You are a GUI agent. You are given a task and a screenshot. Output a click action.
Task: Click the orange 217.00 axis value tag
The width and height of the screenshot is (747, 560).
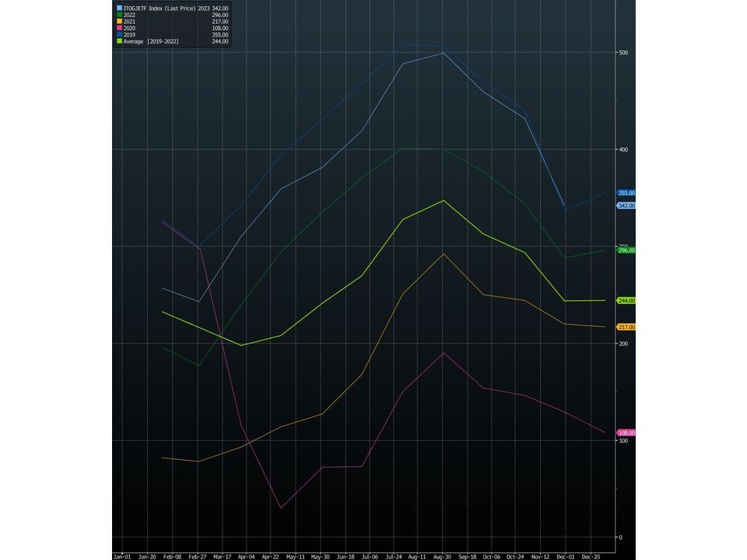625,327
